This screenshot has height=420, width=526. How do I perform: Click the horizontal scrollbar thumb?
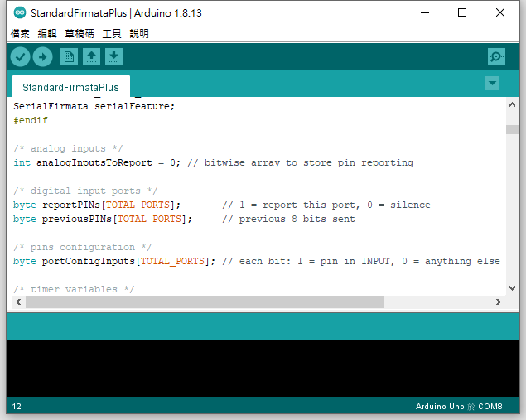tap(205, 302)
